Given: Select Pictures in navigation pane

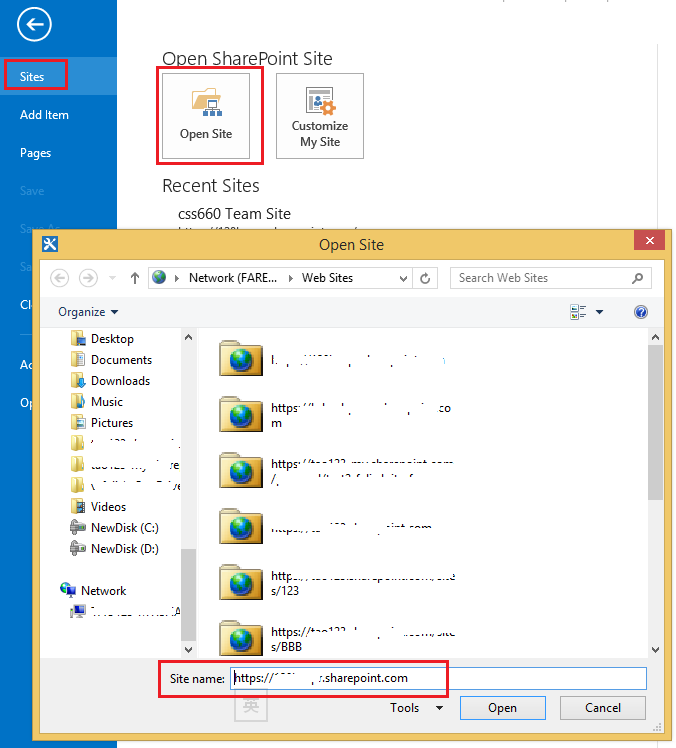Looking at the screenshot, I should (112, 423).
